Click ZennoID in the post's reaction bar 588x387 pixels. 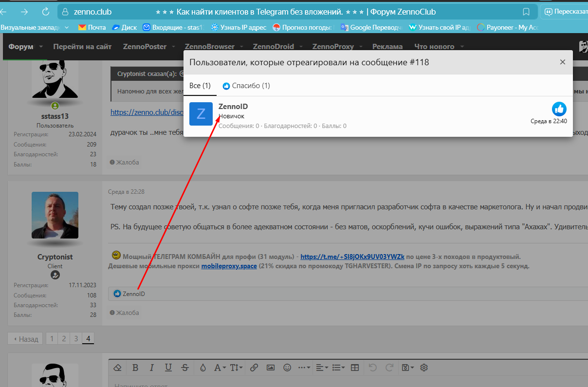click(x=133, y=294)
